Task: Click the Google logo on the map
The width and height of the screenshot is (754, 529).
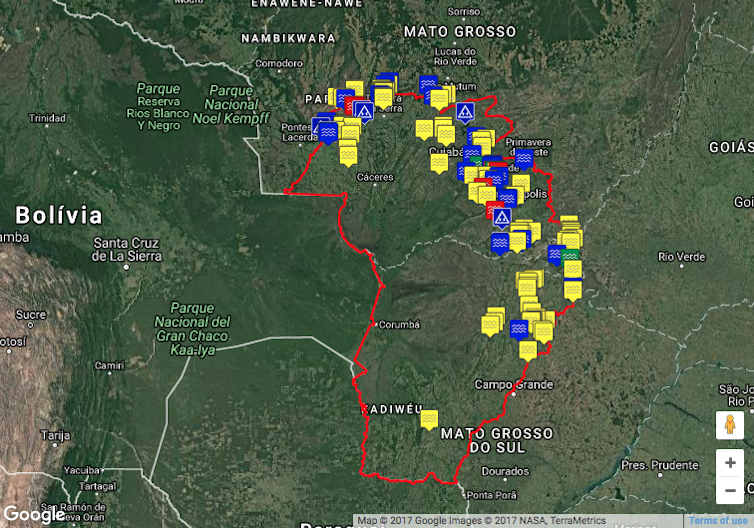Action: tap(34, 515)
